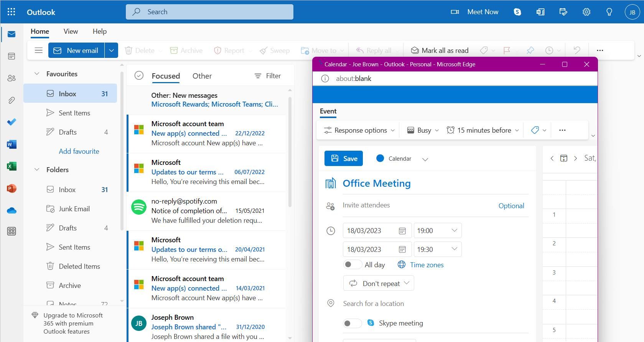Click Search for a location field
644x342 pixels.
(x=436, y=304)
